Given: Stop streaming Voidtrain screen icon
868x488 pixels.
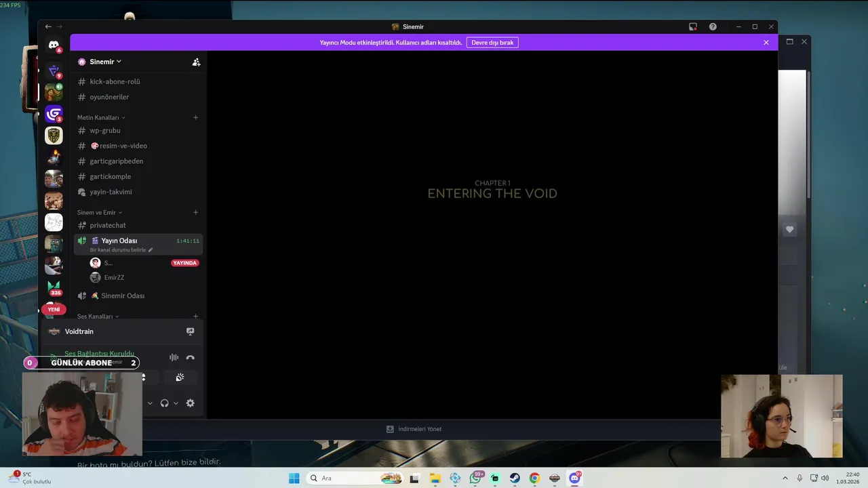Looking at the screenshot, I should (x=190, y=331).
